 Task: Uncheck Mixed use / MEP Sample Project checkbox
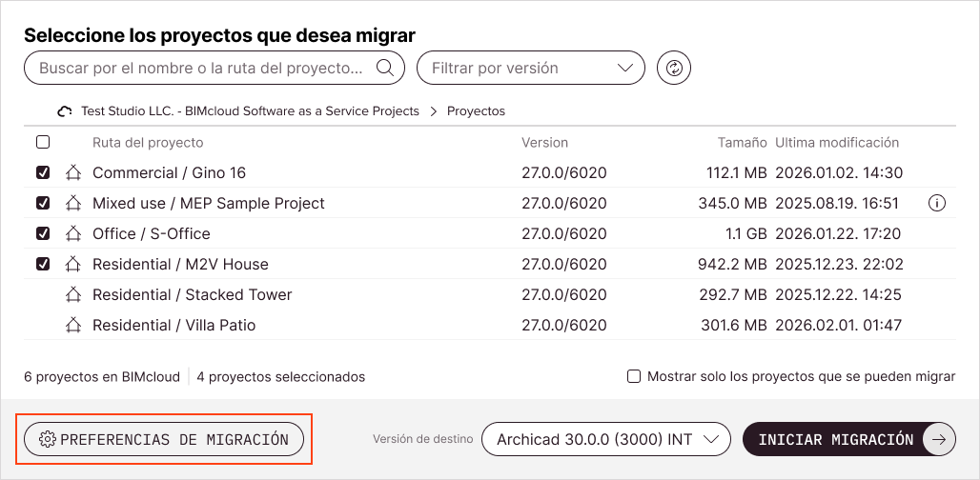pos(43,203)
